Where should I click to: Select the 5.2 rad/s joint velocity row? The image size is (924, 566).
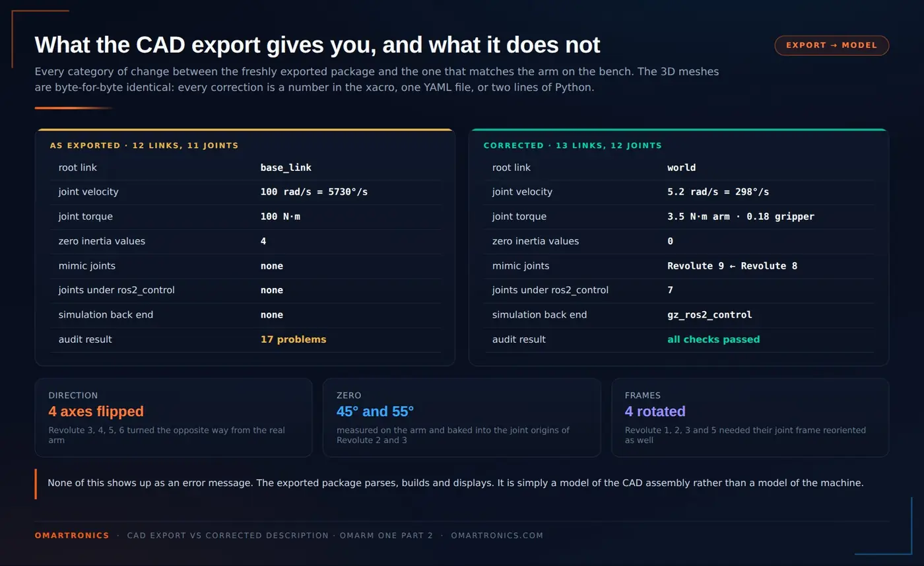coord(679,192)
